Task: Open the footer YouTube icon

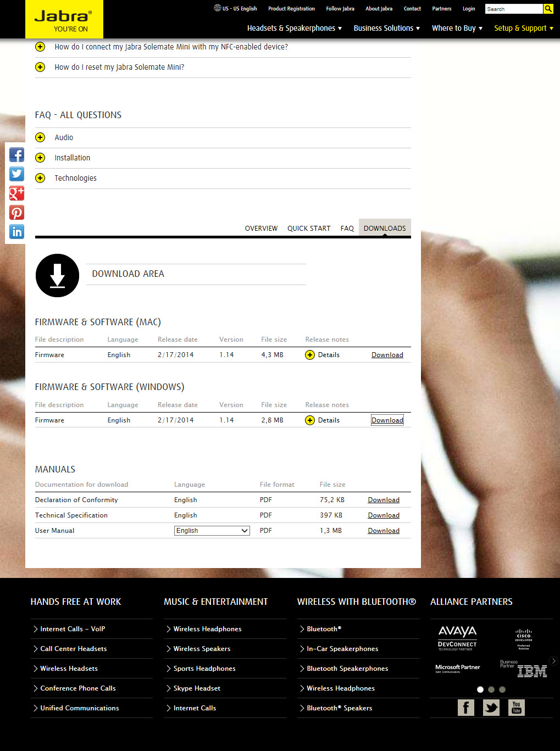Action: pos(517,708)
